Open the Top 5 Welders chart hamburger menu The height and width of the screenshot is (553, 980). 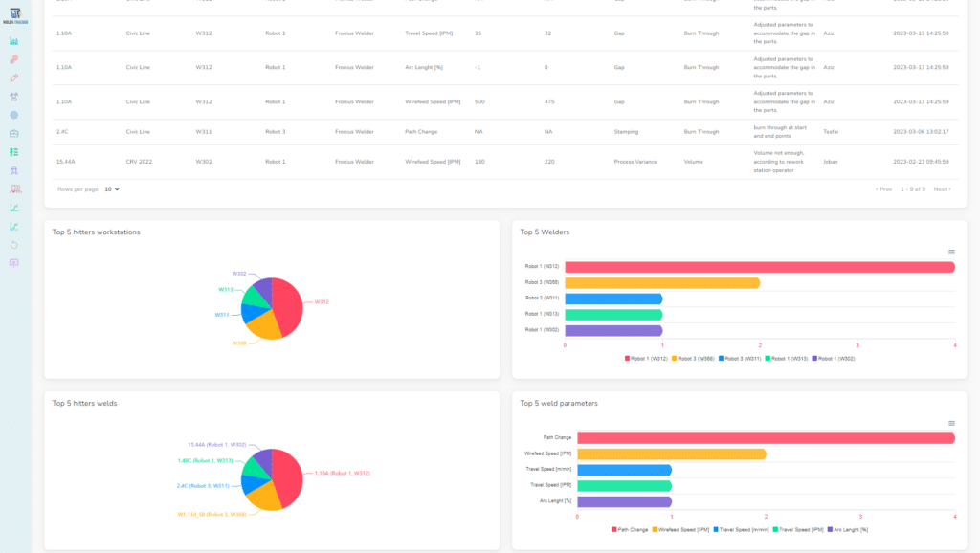(x=951, y=253)
